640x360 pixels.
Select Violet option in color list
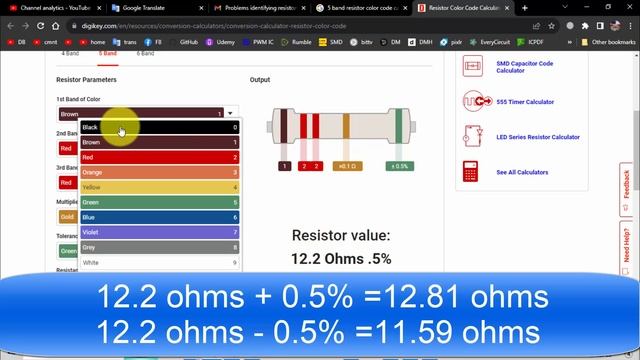160,232
